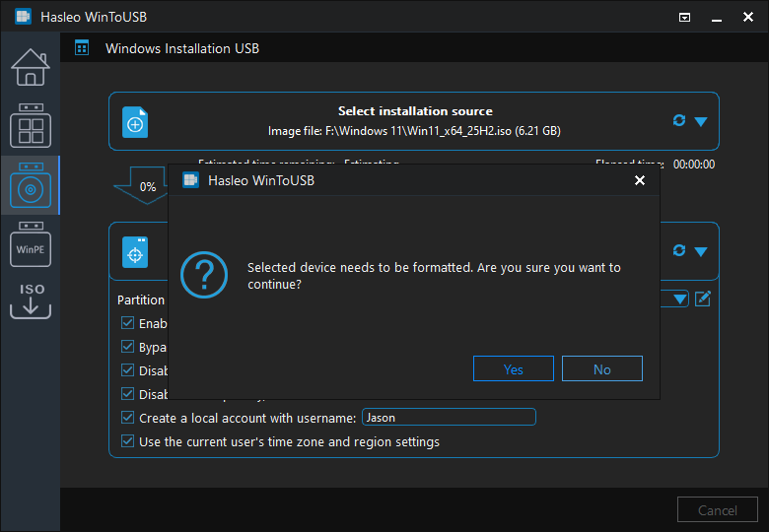Click the installation source file icon
Viewport: 769px width, 532px height.
pos(135,122)
